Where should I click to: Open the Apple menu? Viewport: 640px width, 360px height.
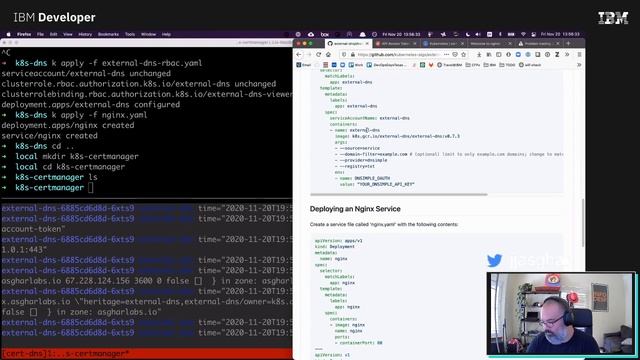(x=9, y=34)
